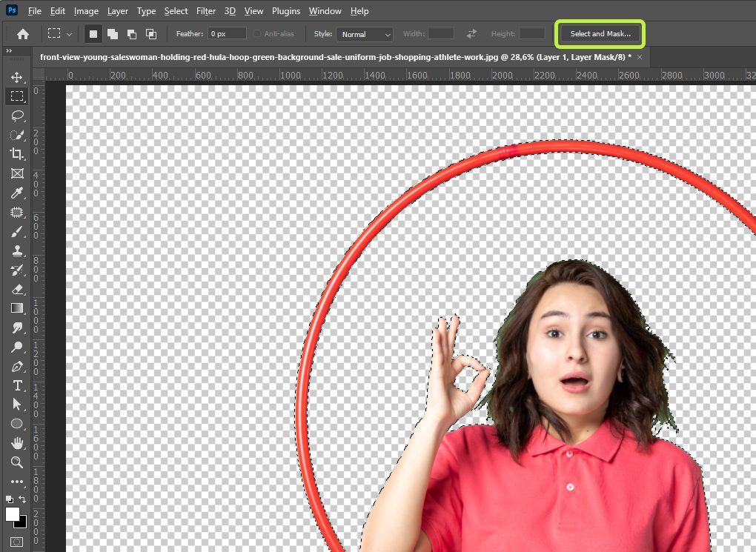
Task: Select the Horizontal Type tool
Action: coord(17,385)
